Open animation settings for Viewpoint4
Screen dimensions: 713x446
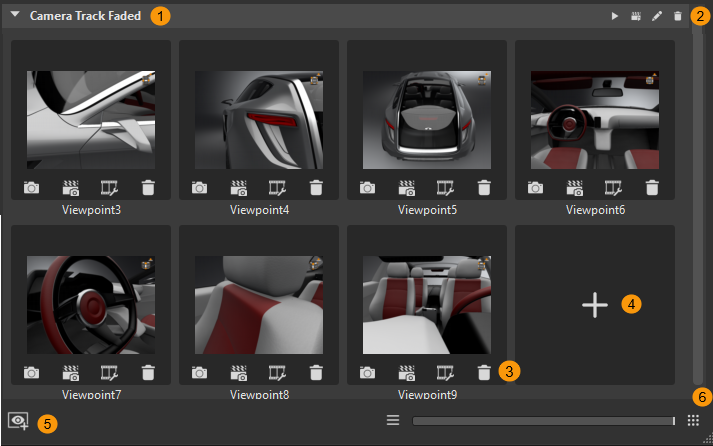click(277, 188)
